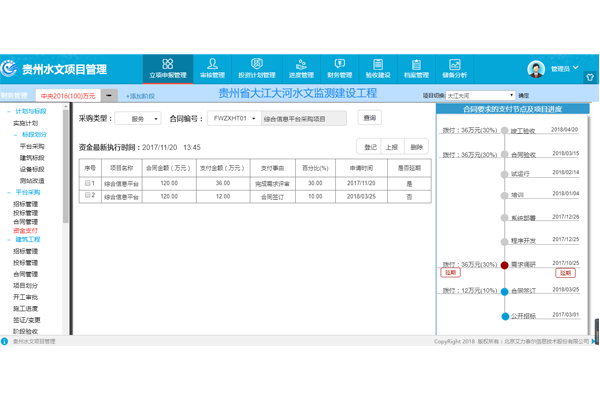This screenshot has height=400, width=600.
Task: Check the checkbox for row 1
Action: pos(88,183)
